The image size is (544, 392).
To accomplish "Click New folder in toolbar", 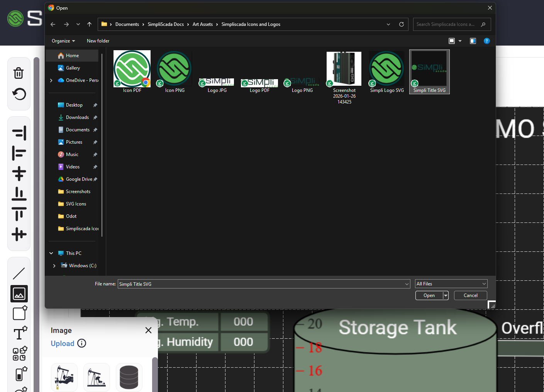I will (x=98, y=41).
